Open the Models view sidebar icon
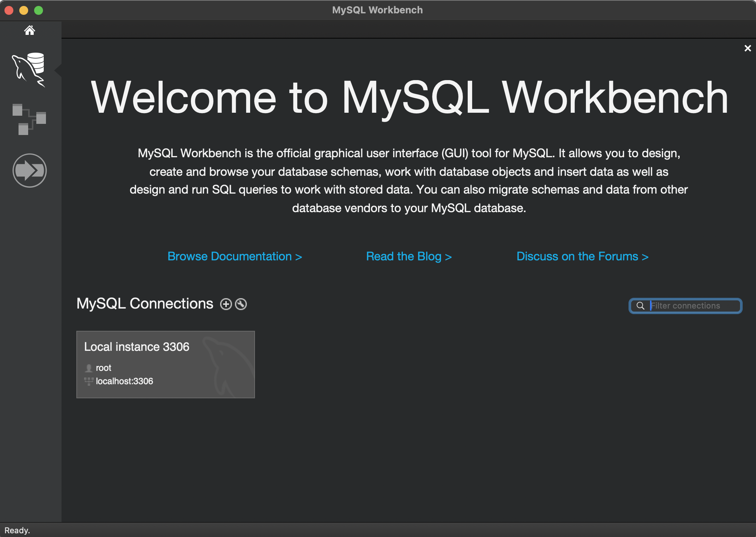The width and height of the screenshot is (756, 537). click(29, 119)
